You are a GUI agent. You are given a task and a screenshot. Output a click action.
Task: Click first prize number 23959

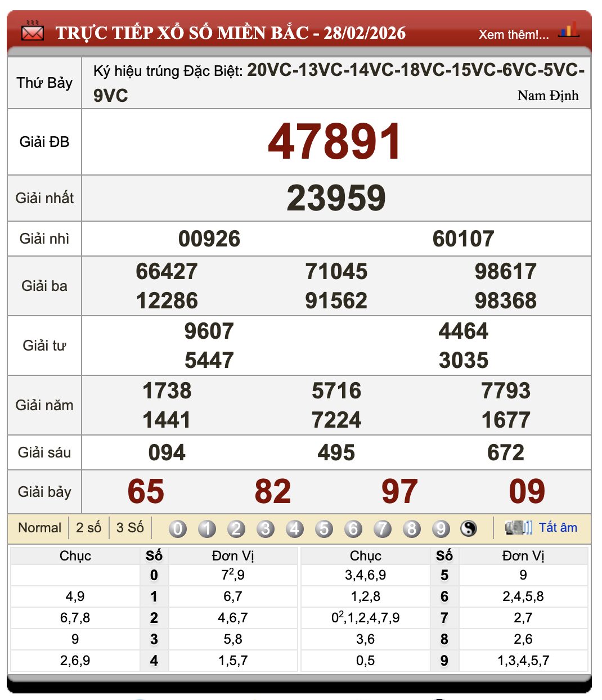tap(336, 198)
